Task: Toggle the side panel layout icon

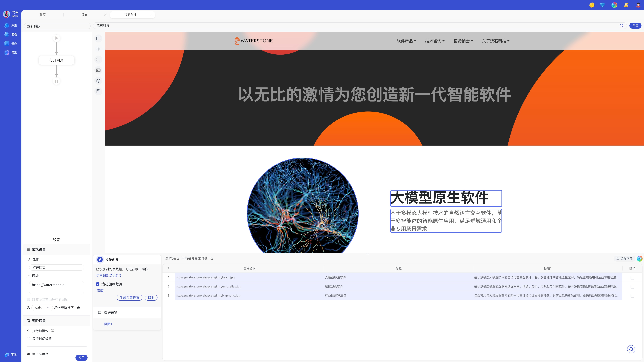Action: (x=98, y=38)
